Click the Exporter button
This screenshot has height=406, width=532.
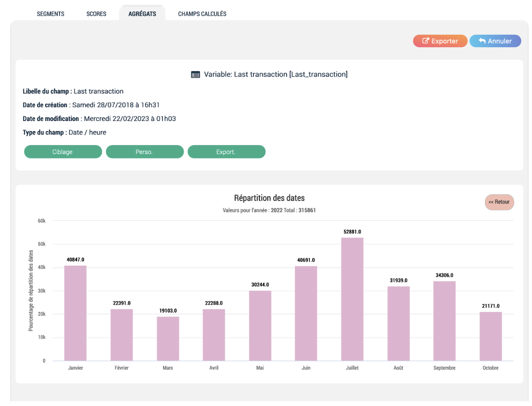click(x=440, y=41)
